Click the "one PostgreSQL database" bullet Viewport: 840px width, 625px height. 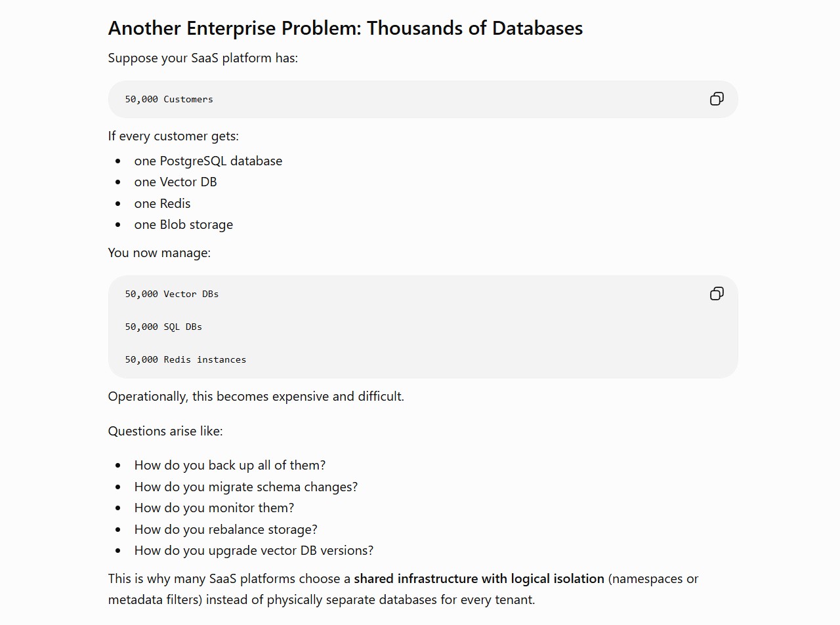click(x=208, y=161)
